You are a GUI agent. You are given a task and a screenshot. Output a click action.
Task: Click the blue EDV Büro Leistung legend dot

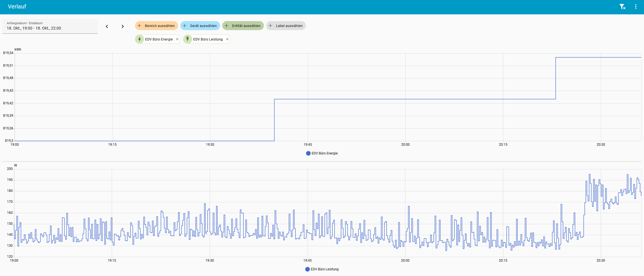(x=307, y=269)
